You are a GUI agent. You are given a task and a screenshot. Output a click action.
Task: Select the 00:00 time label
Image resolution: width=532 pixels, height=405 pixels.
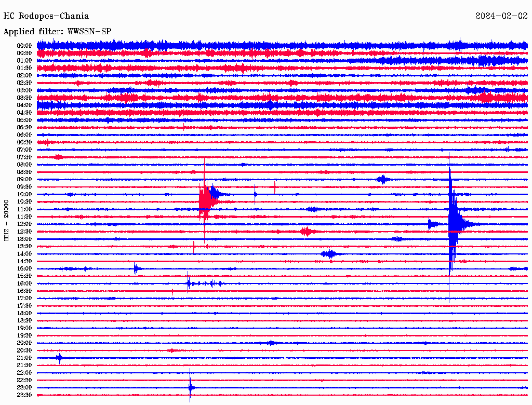coord(24,46)
